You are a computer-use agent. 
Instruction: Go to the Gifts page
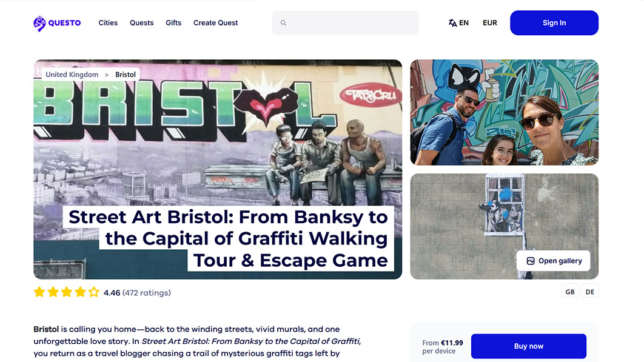(173, 23)
